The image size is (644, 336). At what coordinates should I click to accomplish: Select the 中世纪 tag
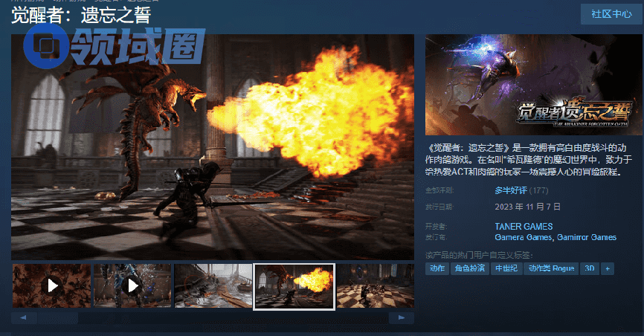[506, 268]
